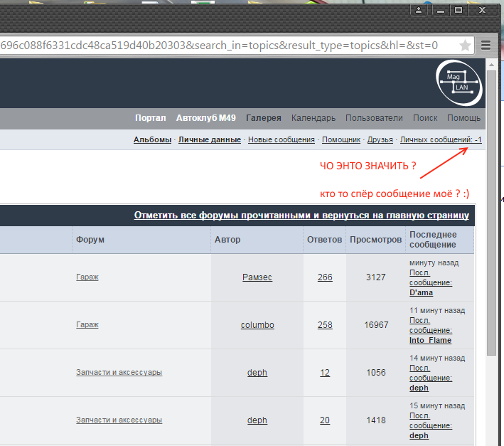Click the Альбомы link

[152, 140]
